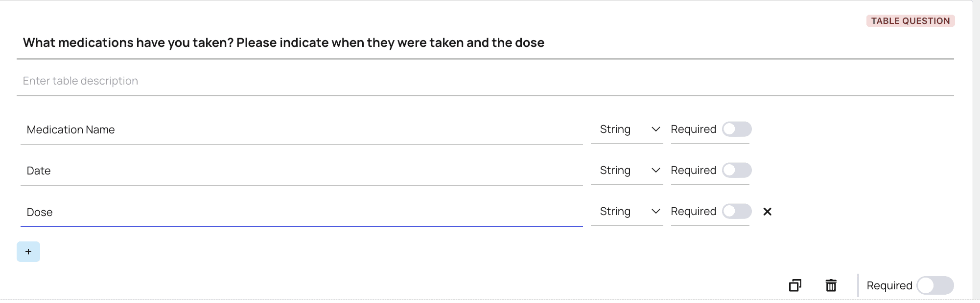The height and width of the screenshot is (303, 980).
Task: Click 'Required' label beside bottom-right toggle
Action: (889, 285)
